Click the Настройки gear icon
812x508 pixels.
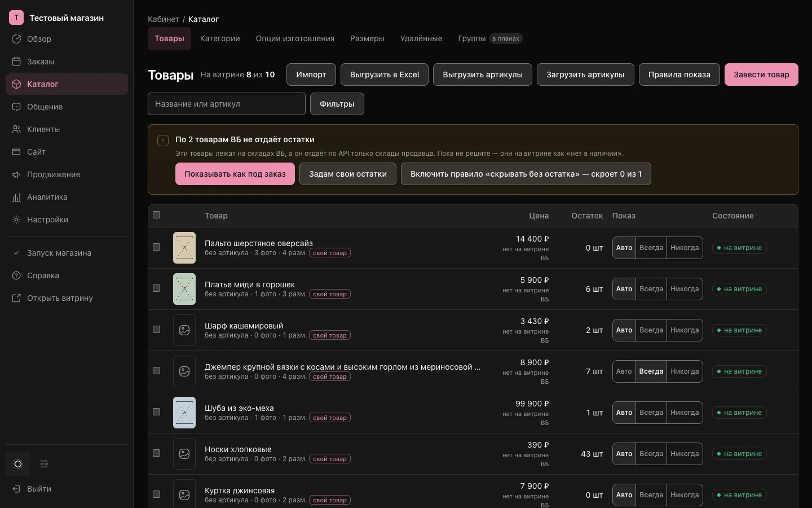[x=16, y=220]
